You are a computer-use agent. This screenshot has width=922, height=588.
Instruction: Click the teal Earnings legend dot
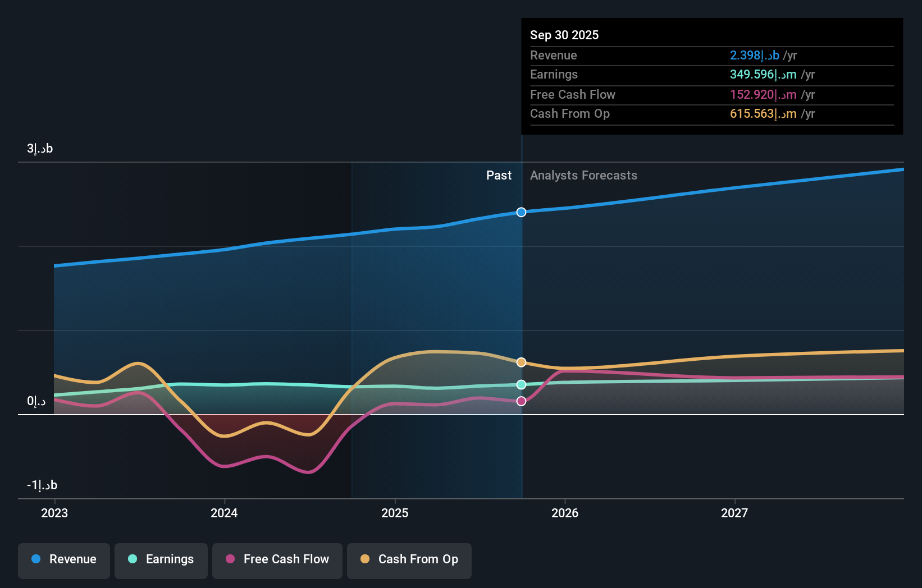pyautogui.click(x=132, y=559)
